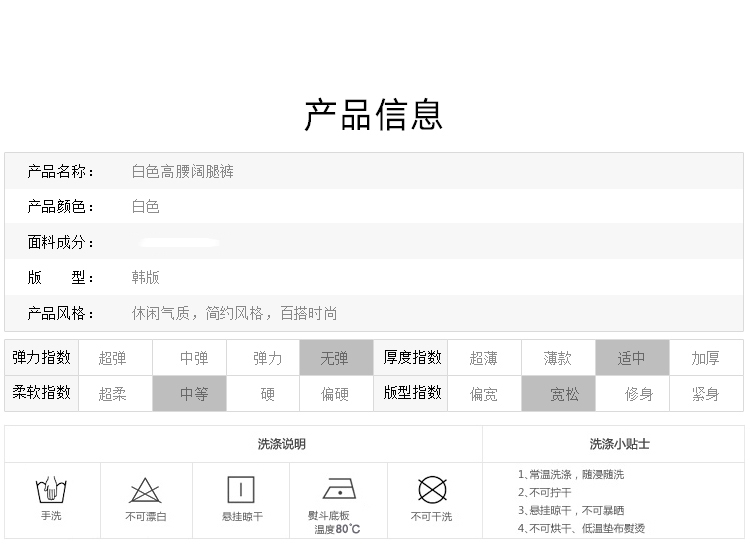Click the do not dry clean icon

point(431,490)
